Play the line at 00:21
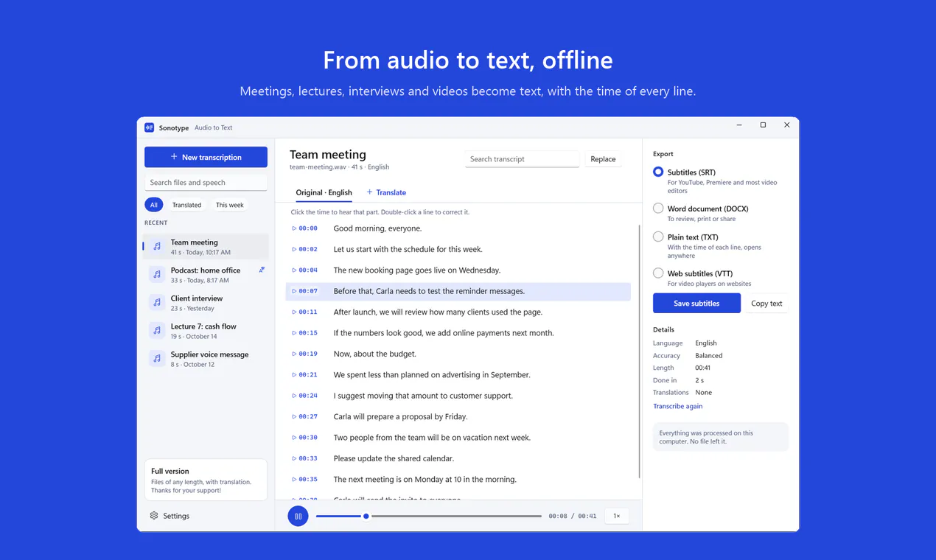The width and height of the screenshot is (936, 560). pyautogui.click(x=304, y=375)
